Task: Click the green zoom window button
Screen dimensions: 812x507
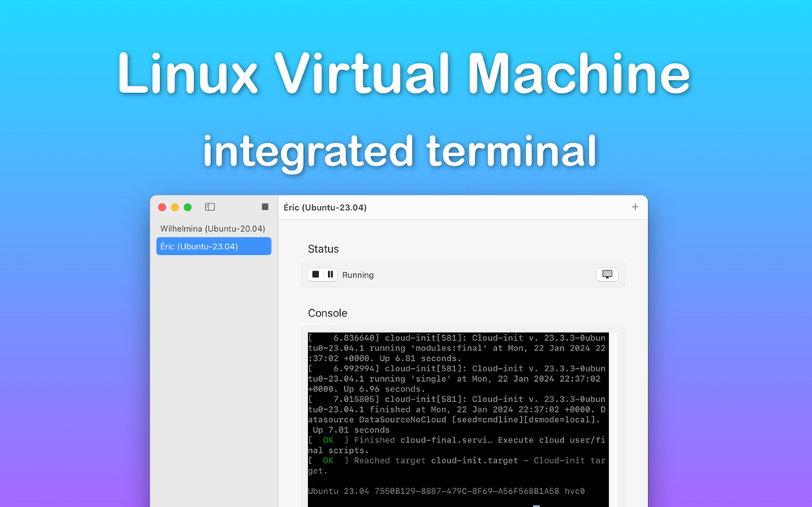Action: (187, 207)
